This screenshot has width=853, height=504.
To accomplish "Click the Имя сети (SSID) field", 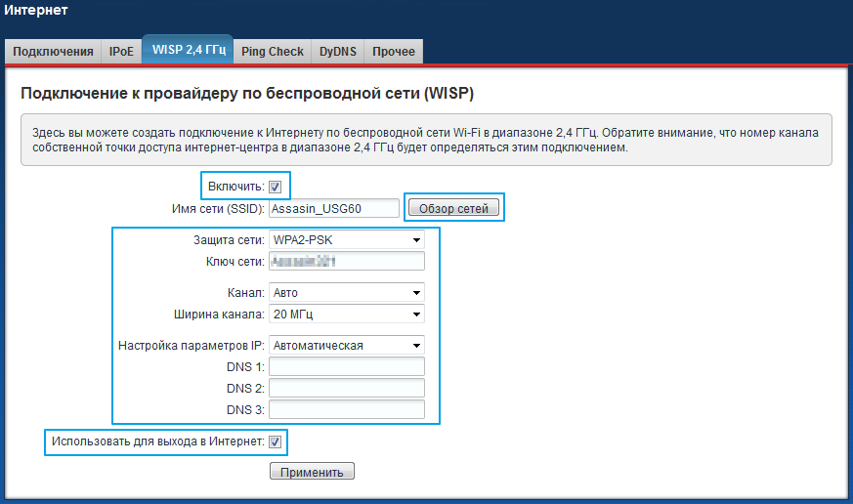I will [x=334, y=208].
